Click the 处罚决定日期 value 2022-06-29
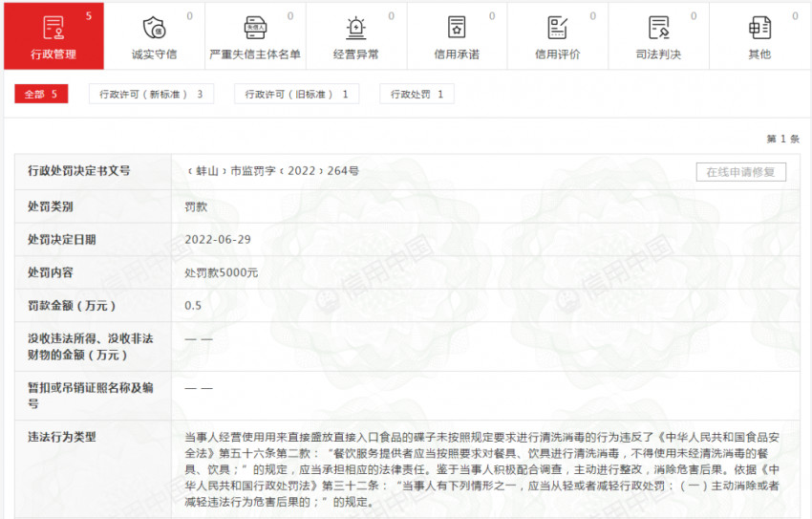 coord(218,239)
